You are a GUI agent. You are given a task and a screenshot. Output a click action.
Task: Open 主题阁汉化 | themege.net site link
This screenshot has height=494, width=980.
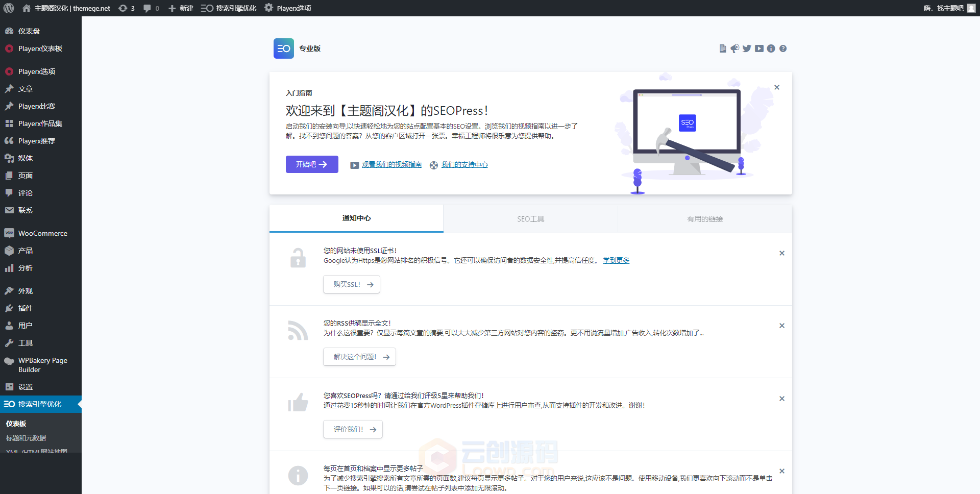point(66,8)
